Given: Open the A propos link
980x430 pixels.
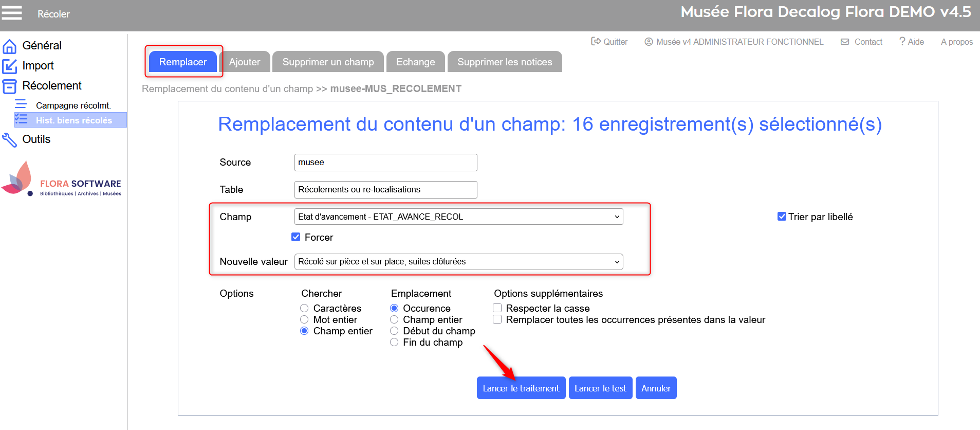Looking at the screenshot, I should pyautogui.click(x=957, y=42).
